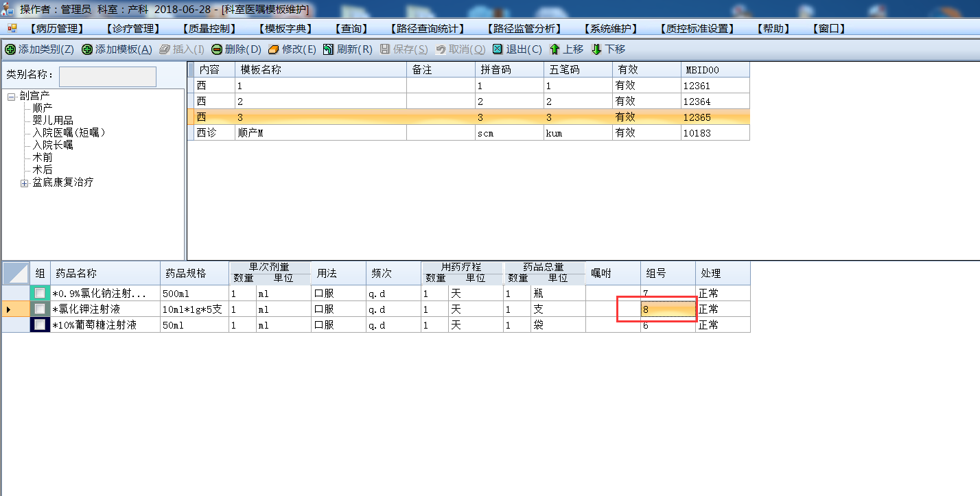Click the *10%葡萄糖注射液 drug name cell
The image size is (980, 496).
(x=105, y=325)
